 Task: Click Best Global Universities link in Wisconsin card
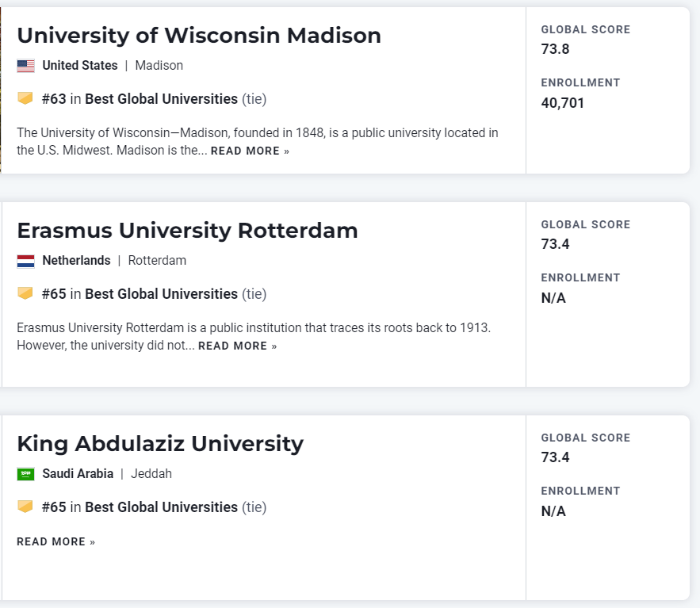pos(161,99)
